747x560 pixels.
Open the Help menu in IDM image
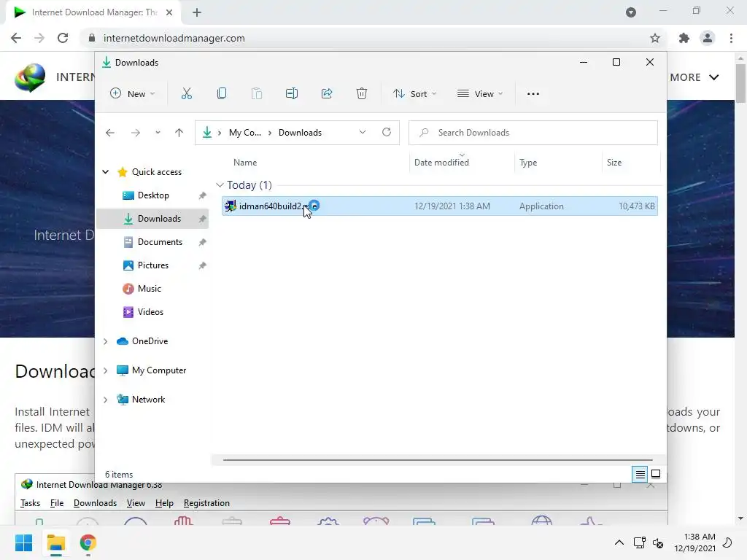(x=164, y=503)
